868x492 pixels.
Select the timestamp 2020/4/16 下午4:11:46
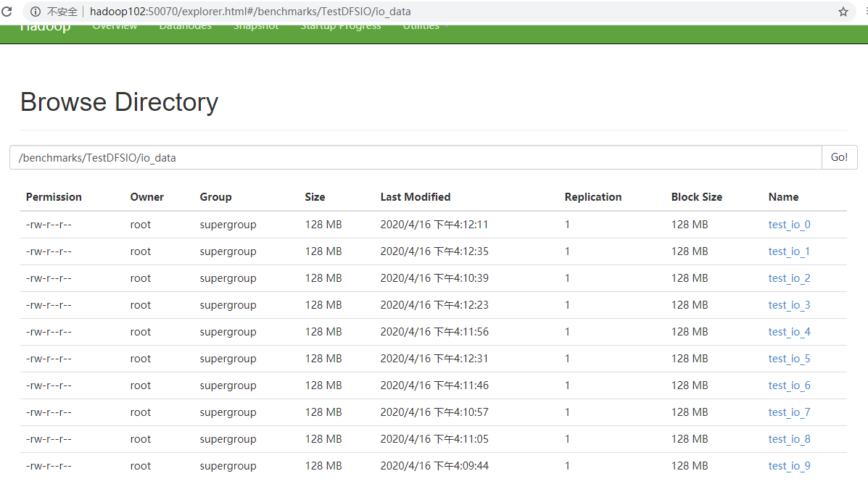[x=434, y=385]
